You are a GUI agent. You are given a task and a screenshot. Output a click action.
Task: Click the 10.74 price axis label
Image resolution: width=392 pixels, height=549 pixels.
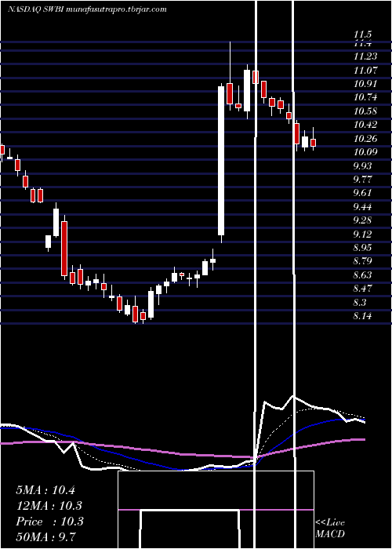click(365, 97)
